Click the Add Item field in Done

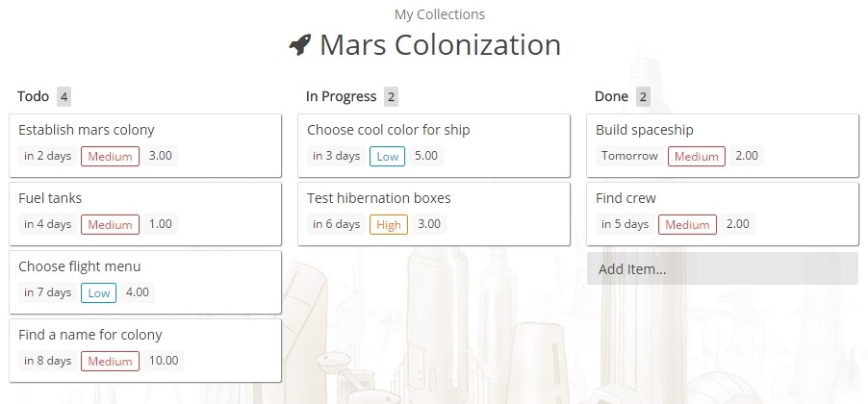(722, 269)
